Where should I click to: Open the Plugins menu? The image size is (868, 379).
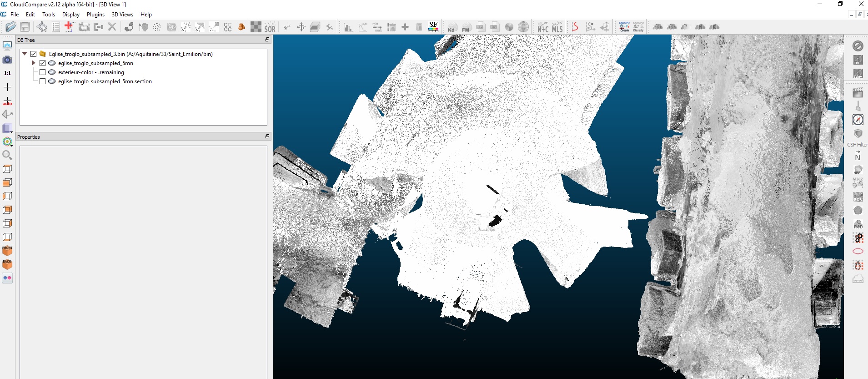(x=95, y=15)
